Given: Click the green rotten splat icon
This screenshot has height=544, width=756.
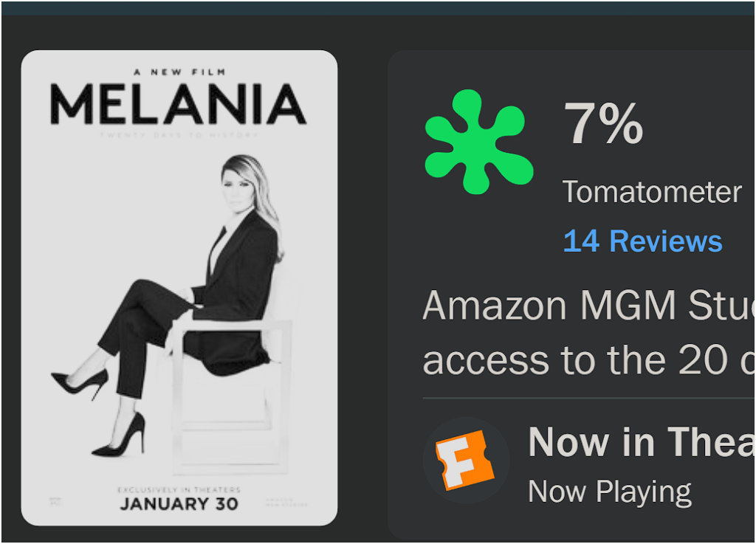Looking at the screenshot, I should 478,141.
